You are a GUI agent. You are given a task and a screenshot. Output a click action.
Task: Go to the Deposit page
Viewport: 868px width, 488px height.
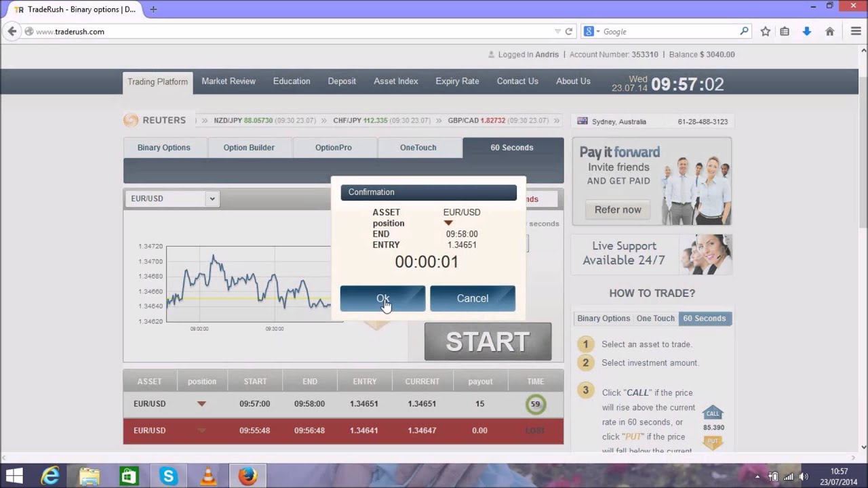coord(342,81)
